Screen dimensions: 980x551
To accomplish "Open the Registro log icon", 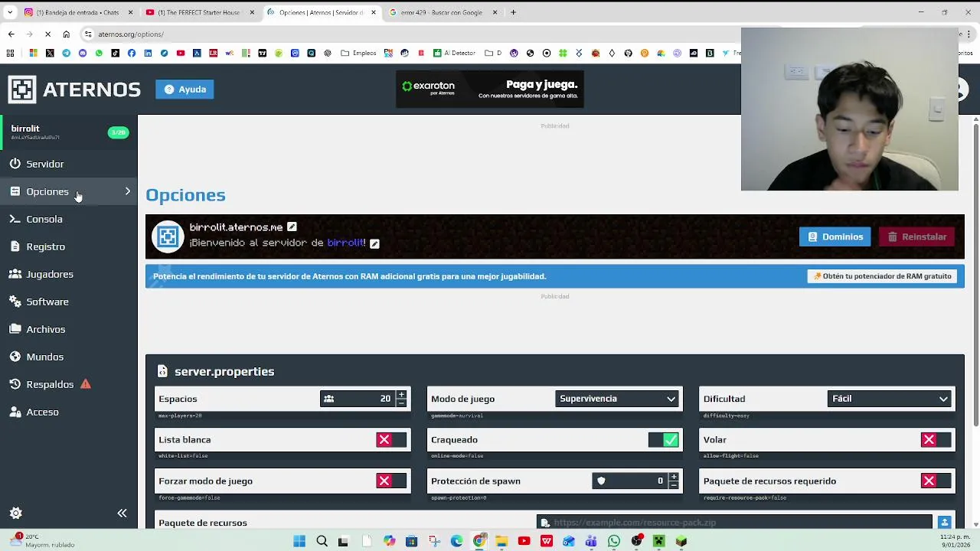I will (15, 246).
